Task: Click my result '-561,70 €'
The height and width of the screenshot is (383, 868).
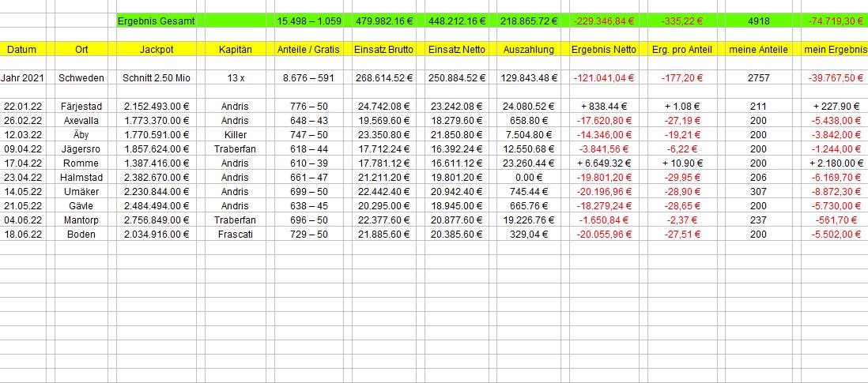Action: pyautogui.click(x=835, y=220)
